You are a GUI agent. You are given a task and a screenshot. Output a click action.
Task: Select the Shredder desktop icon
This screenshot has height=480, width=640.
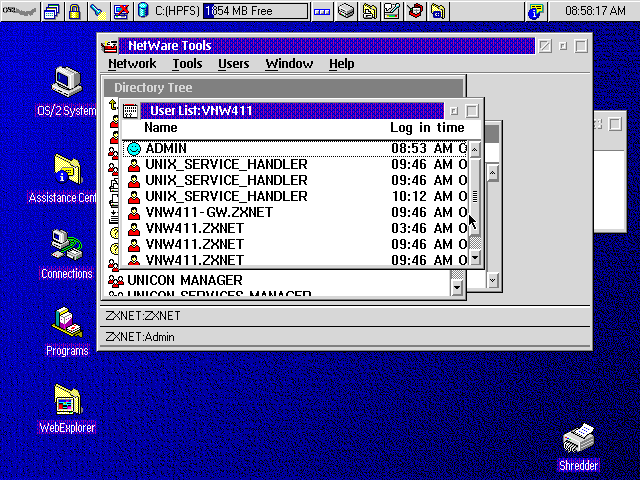(578, 439)
